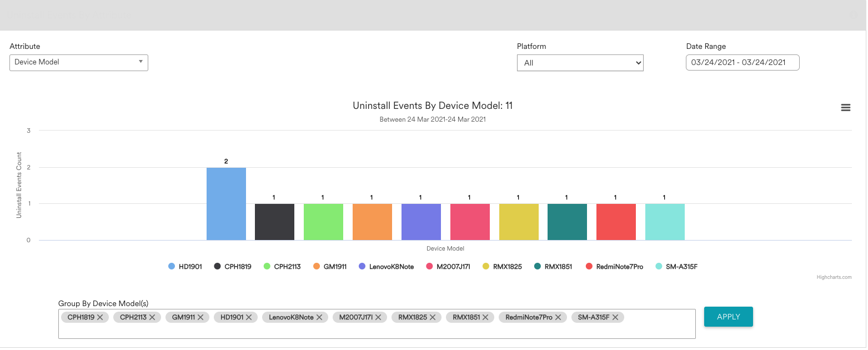
Task: Remove HD1901 from grouped device models
Action: pyautogui.click(x=249, y=317)
